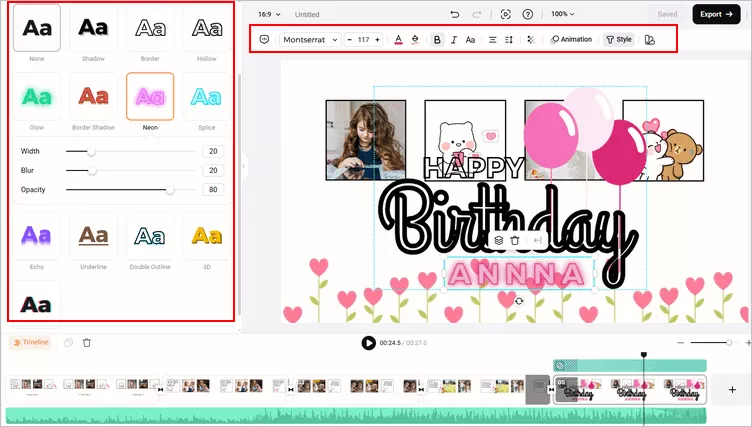Image resolution: width=752 pixels, height=427 pixels.
Task: Delete the selected clip with trash icon
Action: click(x=87, y=343)
